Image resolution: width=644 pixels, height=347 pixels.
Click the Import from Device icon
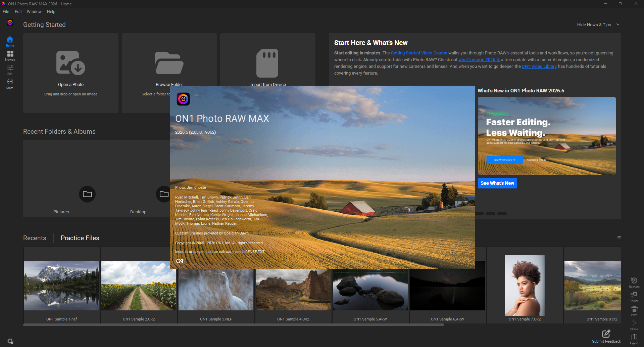pyautogui.click(x=267, y=63)
